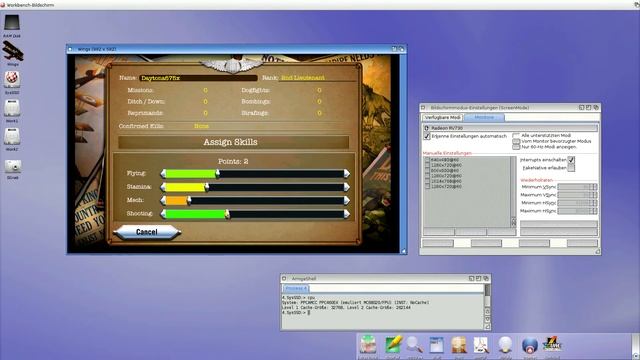
Task: Click the Flying skill bar
Action: (255, 174)
